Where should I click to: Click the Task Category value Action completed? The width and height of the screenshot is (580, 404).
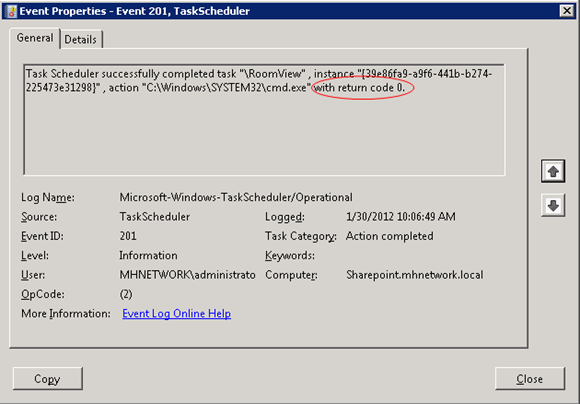pyautogui.click(x=390, y=236)
